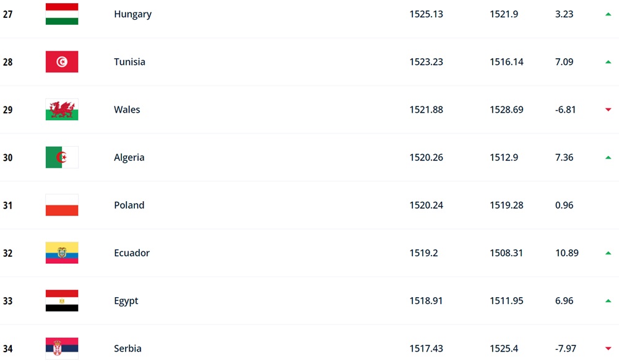Screen dimensions: 619x364
Task: Click the Serbia flag icon
Action: (61, 348)
